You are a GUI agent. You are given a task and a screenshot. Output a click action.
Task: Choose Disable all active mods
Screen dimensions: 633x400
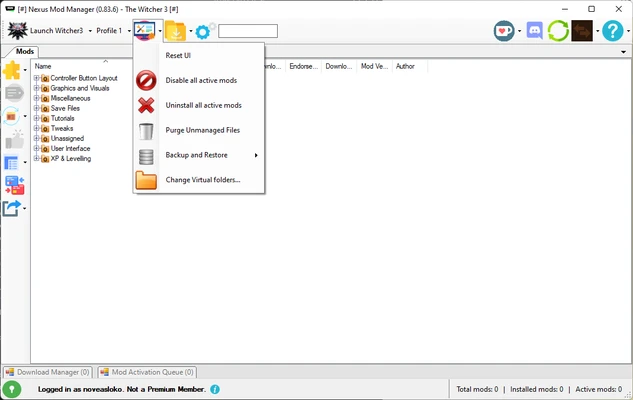(199, 80)
